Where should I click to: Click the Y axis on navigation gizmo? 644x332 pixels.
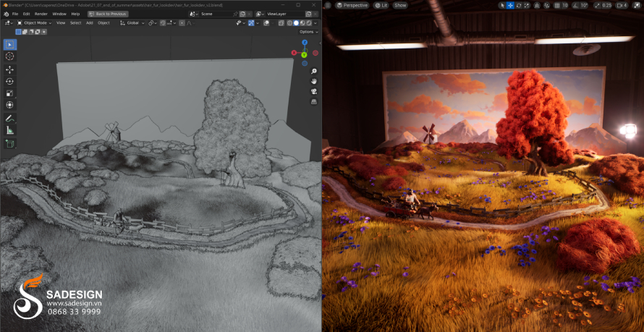coord(305,54)
